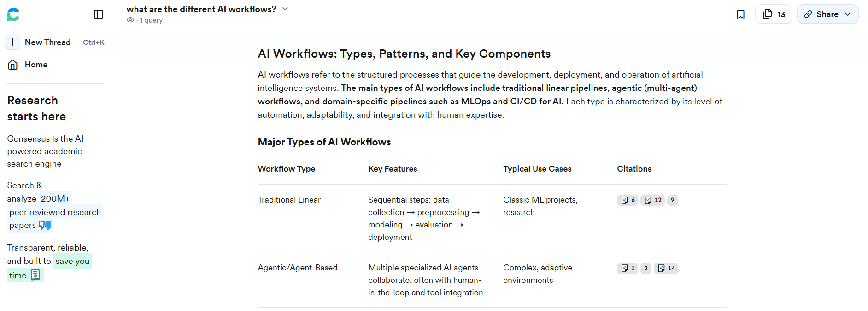868x311 pixels.
Task: Click the quote marks icon after 'papers'
Action: pos(45,225)
